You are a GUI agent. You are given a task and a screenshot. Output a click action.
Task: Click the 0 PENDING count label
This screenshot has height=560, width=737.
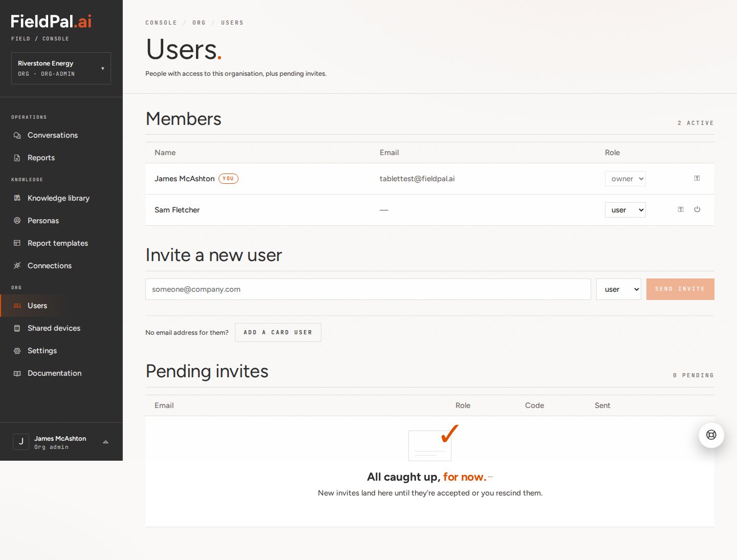click(x=693, y=375)
